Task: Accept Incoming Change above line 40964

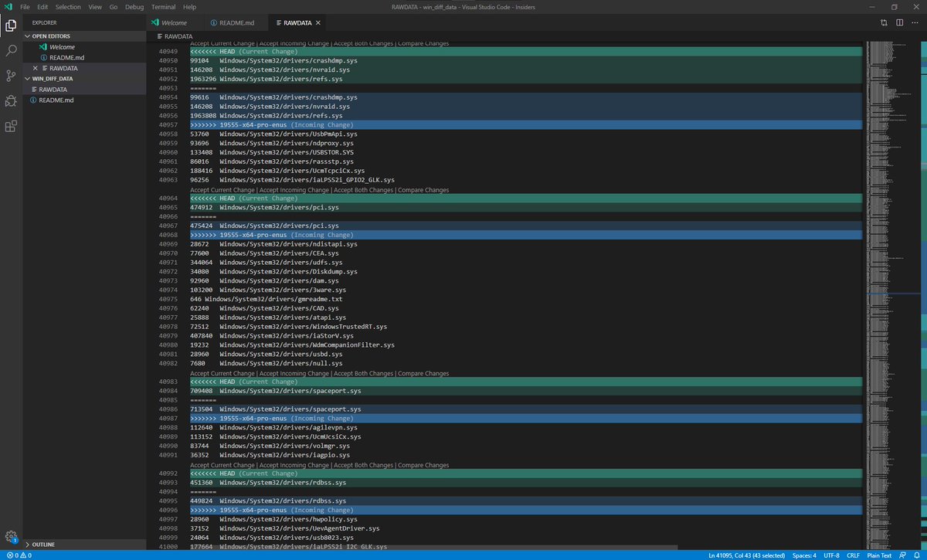Action: pos(295,190)
